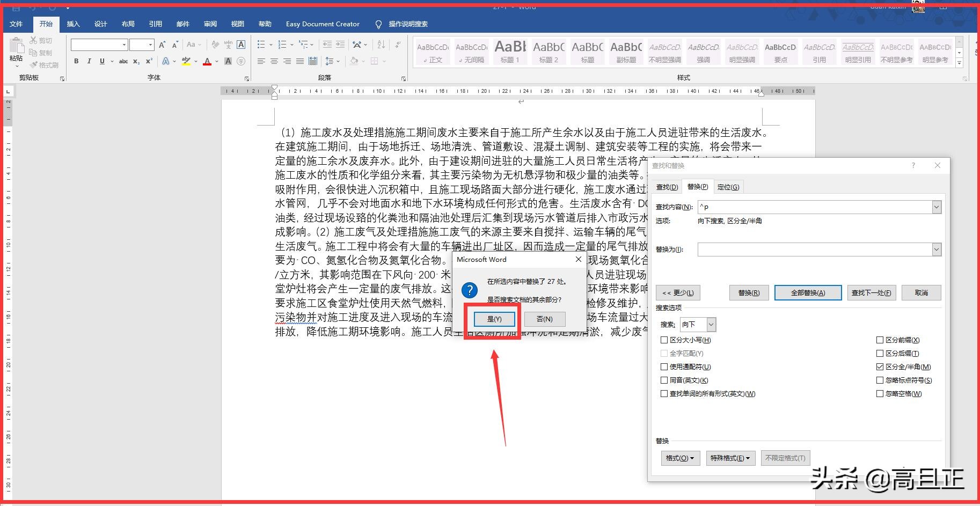Click inside the 替换为 input field
This screenshot has height=506, width=980.
pyautogui.click(x=815, y=249)
